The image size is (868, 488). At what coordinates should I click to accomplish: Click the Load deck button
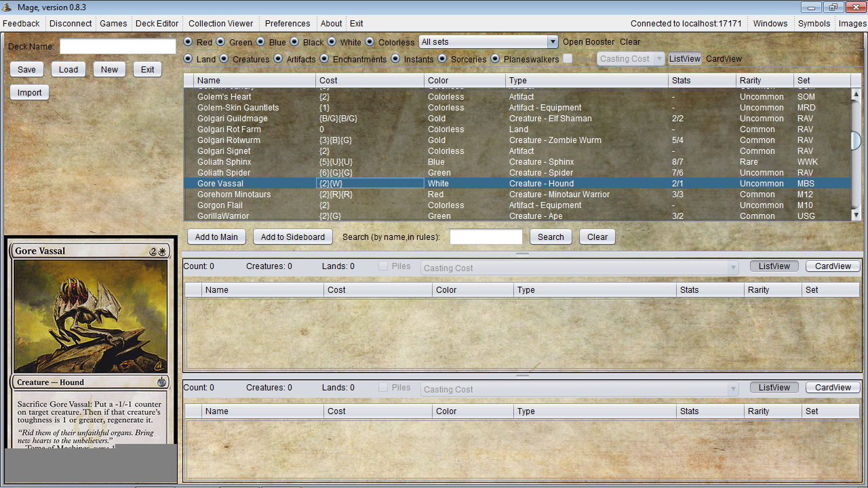68,69
